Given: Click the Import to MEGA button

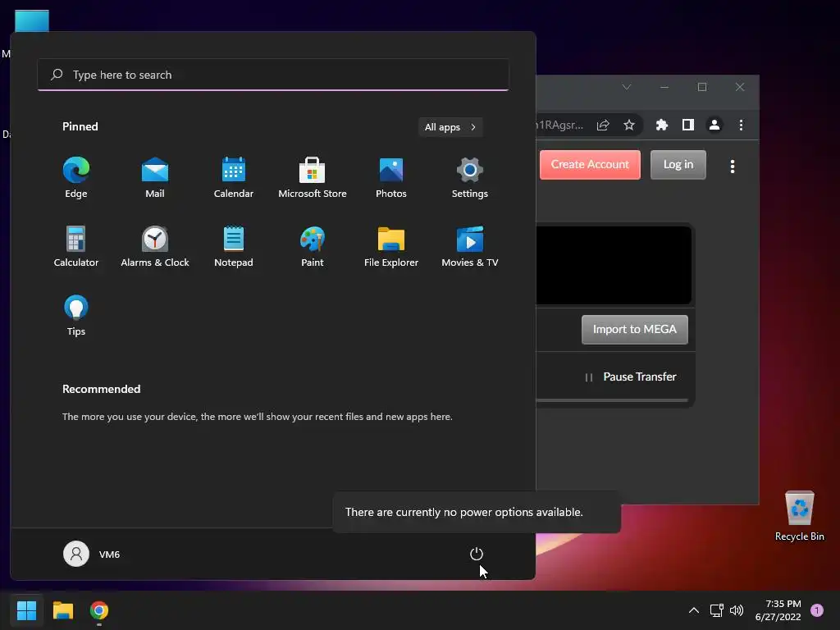Looking at the screenshot, I should click(635, 330).
